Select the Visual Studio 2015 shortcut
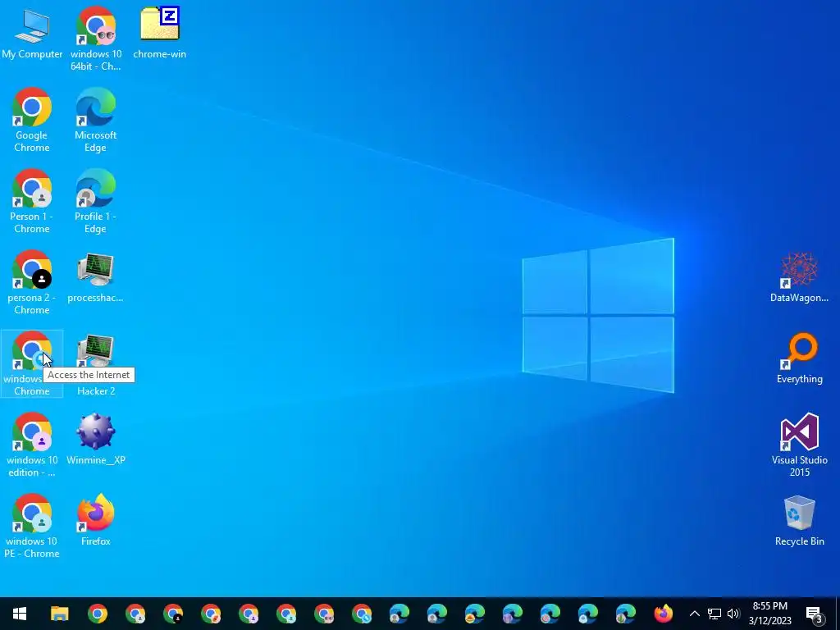Viewport: 840px width, 630px height. point(799,445)
